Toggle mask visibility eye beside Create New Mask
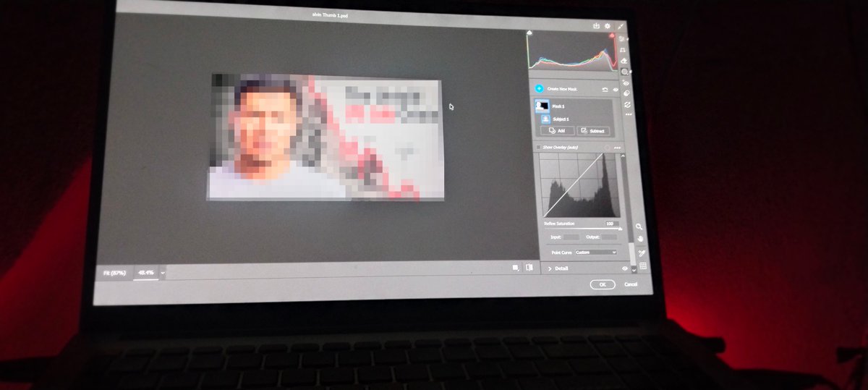The height and width of the screenshot is (390, 868). (x=616, y=90)
